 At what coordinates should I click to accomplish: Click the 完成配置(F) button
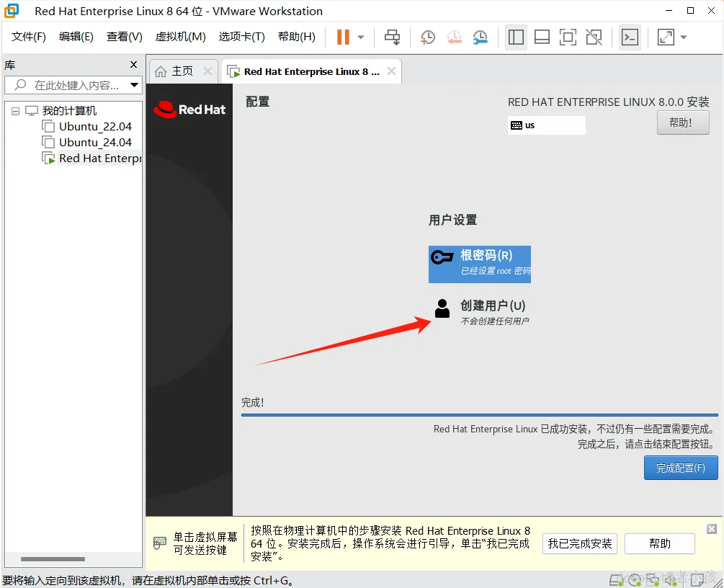pyautogui.click(x=680, y=468)
